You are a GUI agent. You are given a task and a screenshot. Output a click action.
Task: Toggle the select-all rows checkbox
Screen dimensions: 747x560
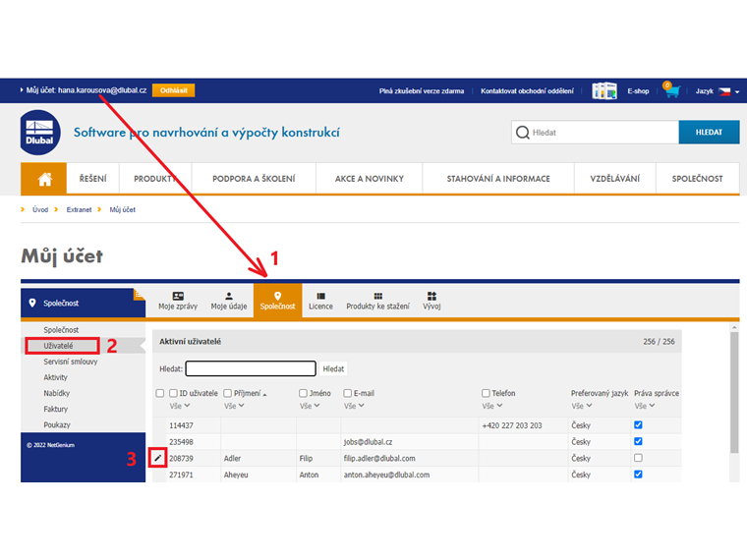click(160, 393)
